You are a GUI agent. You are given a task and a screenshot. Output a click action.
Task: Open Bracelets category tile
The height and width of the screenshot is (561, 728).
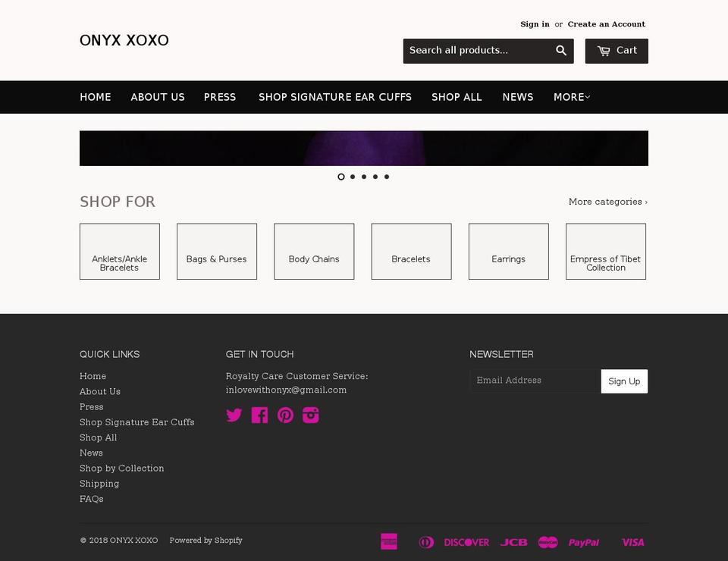point(411,252)
